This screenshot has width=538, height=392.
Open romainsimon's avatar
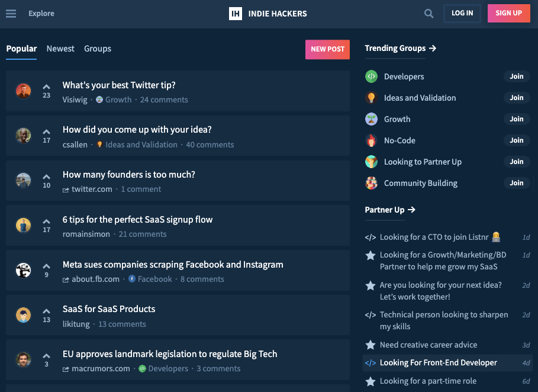(23, 226)
